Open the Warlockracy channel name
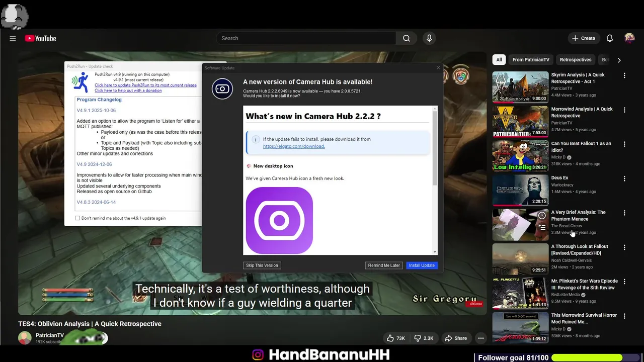This screenshot has height=362, width=644. [562, 185]
